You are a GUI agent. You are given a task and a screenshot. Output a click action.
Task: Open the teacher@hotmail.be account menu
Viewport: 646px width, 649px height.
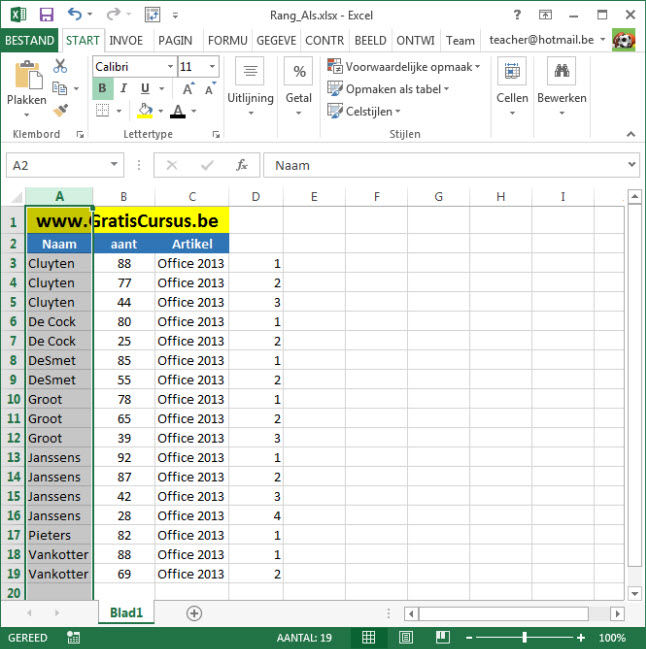[x=547, y=40]
